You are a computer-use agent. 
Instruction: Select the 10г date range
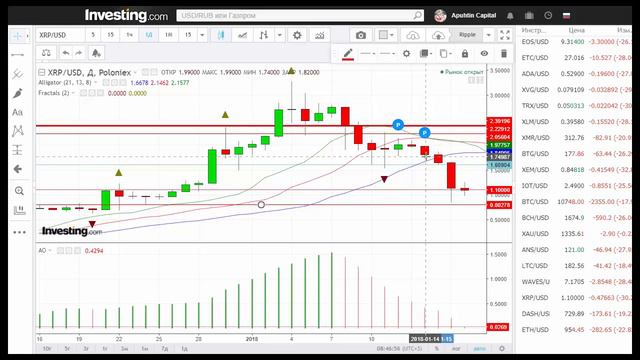click(x=47, y=349)
